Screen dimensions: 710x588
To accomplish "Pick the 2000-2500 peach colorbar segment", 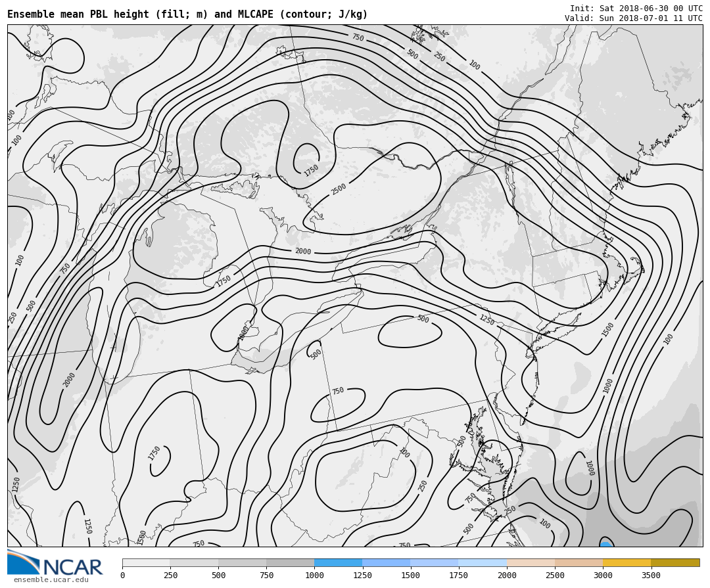I will pos(531,562).
